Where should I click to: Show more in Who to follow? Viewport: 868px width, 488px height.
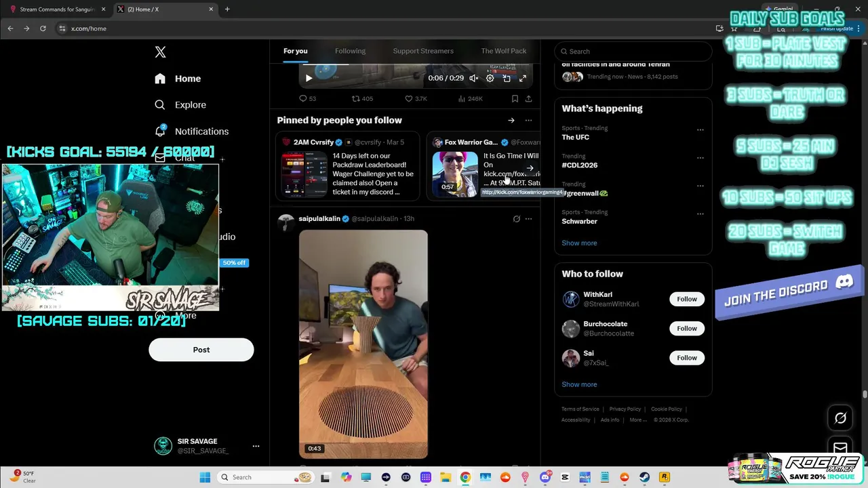coord(579,384)
